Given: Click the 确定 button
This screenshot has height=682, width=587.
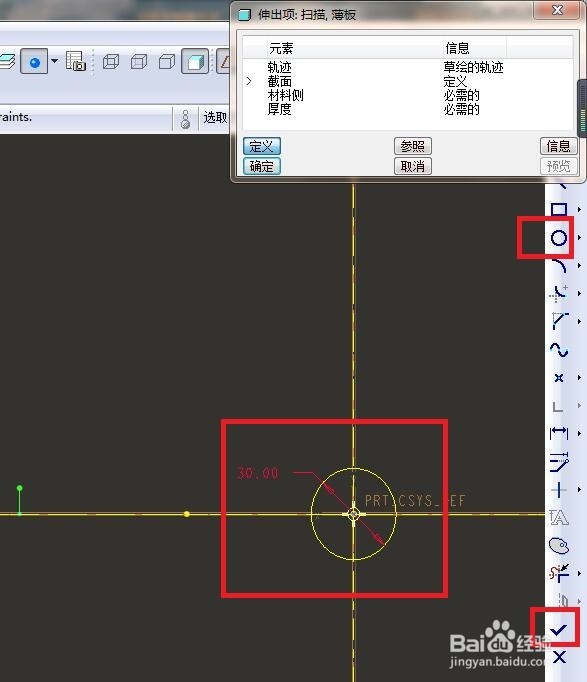Looking at the screenshot, I should click(x=262, y=166).
